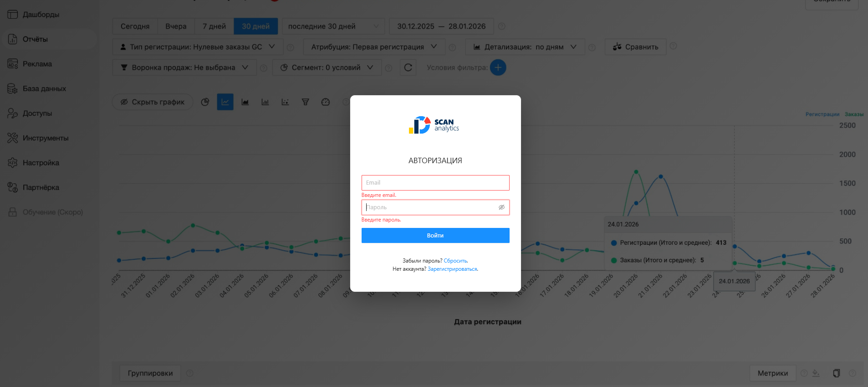
Task: Click the Реклама ads sidebar icon
Action: tap(12, 64)
